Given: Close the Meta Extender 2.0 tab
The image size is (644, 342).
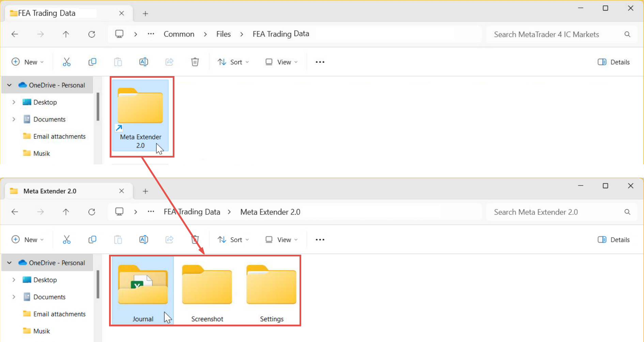Looking at the screenshot, I should pos(122,191).
